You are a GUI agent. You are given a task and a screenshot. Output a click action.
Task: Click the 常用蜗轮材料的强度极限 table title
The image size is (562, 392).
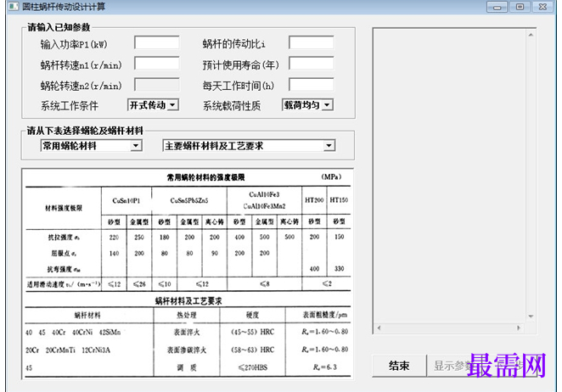point(205,177)
